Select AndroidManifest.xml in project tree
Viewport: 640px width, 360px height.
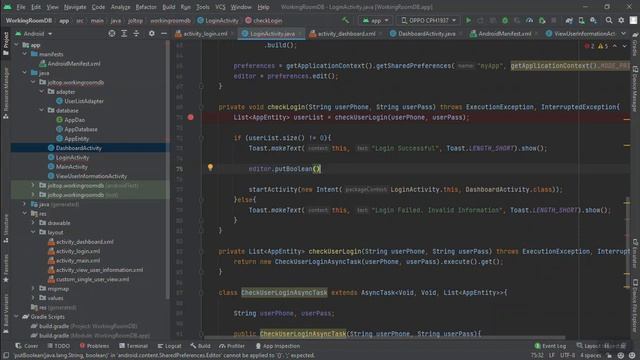coord(74,64)
